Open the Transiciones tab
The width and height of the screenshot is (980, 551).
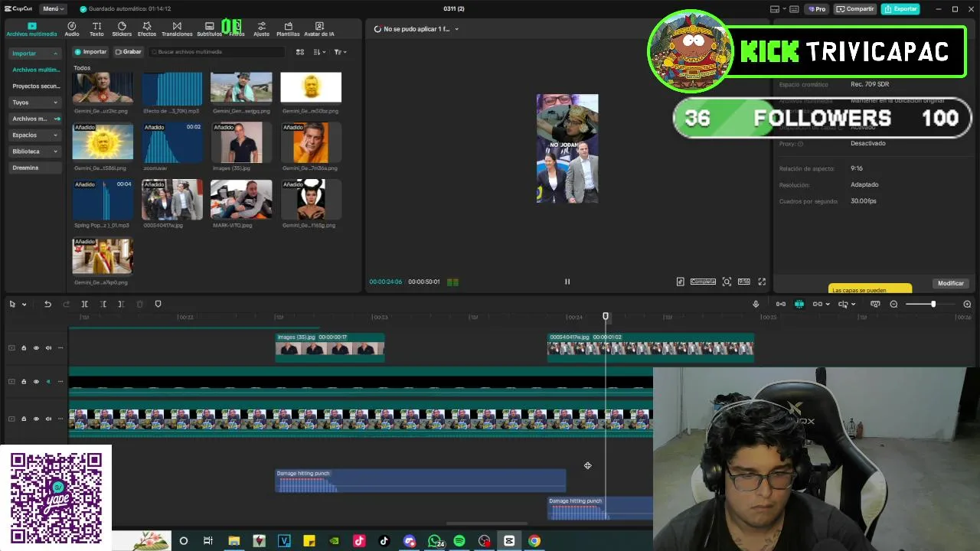[x=177, y=29]
